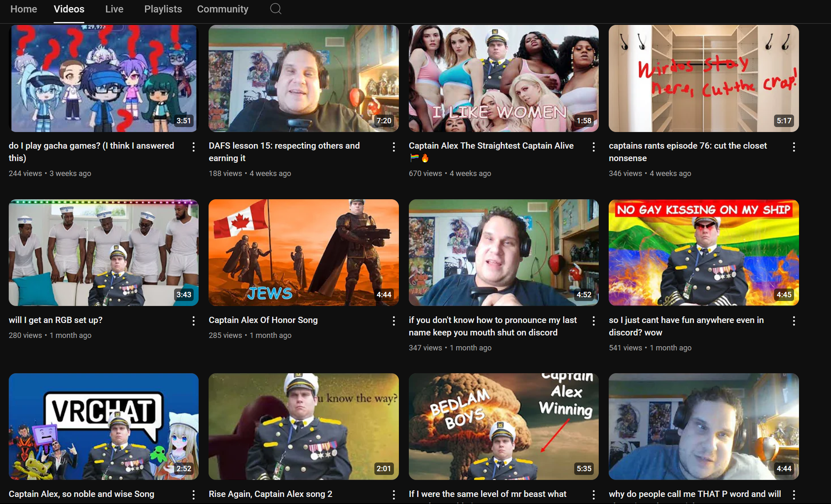Open options for Rise Again song 2 video

[394, 495]
